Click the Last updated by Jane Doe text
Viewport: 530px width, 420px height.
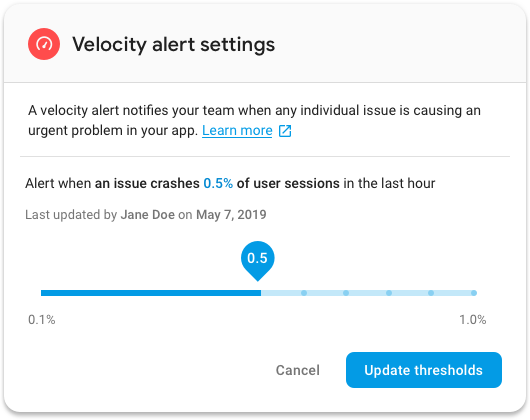click(x=146, y=215)
